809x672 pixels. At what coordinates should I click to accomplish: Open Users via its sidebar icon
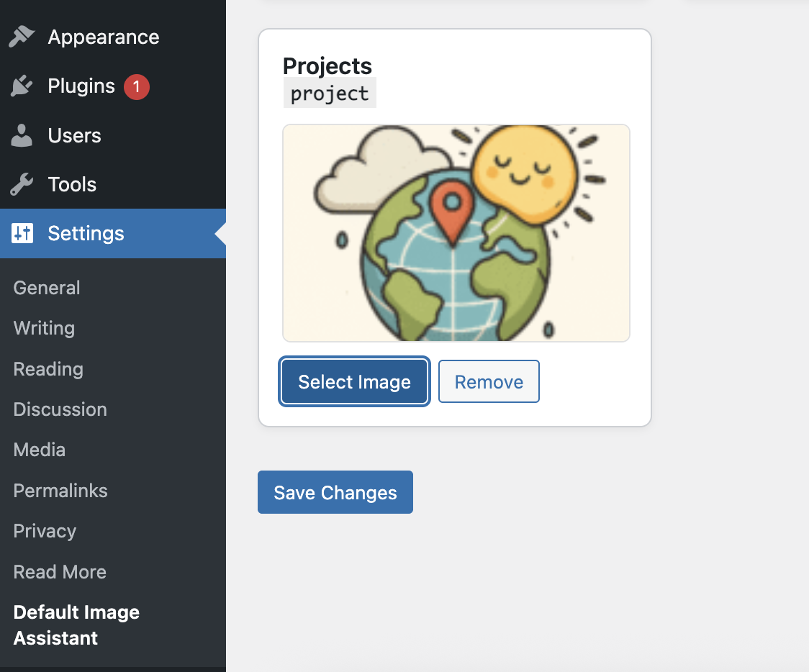(22, 135)
